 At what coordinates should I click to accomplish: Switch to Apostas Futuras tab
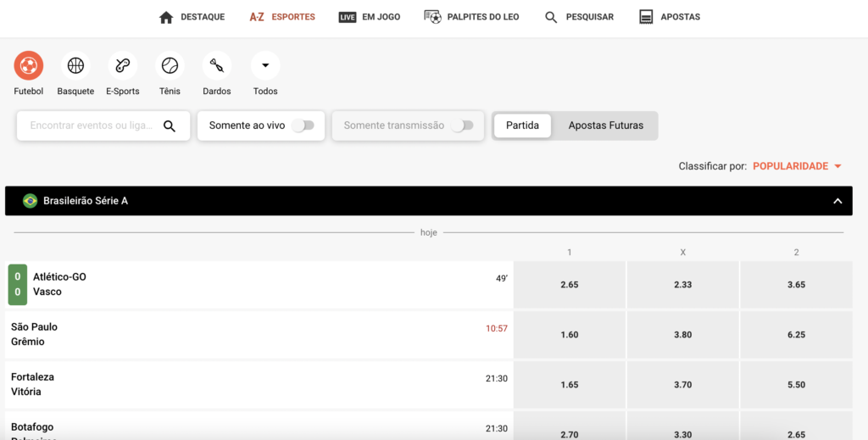click(x=605, y=125)
